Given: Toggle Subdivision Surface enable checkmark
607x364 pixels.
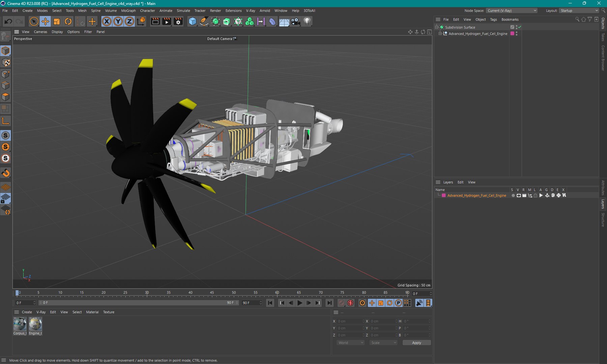Looking at the screenshot, I should [520, 27].
